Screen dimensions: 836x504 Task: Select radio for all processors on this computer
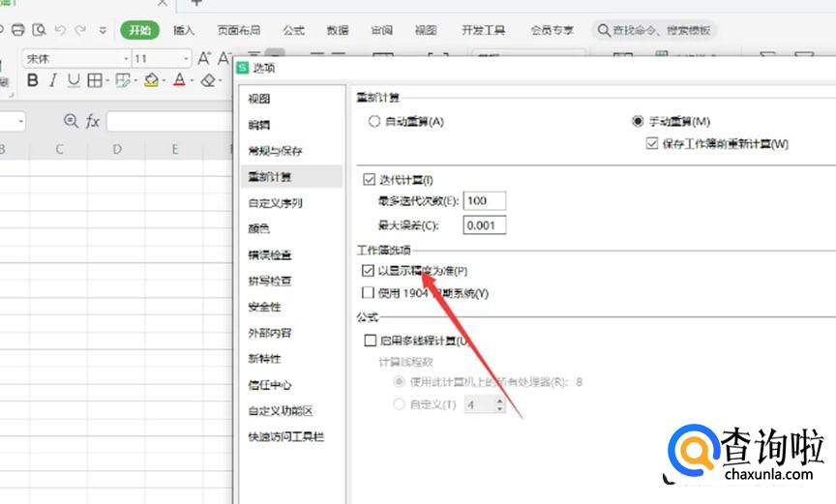pyautogui.click(x=399, y=381)
